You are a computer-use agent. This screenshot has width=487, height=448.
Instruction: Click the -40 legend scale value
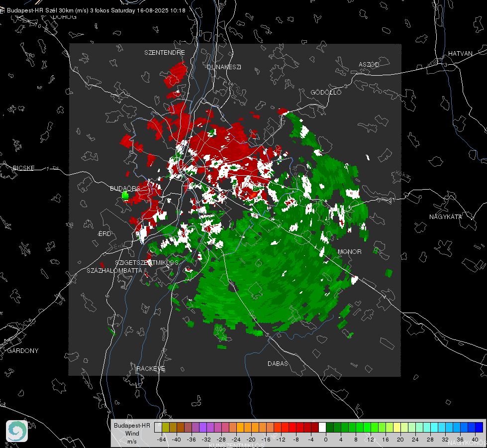[x=177, y=440]
